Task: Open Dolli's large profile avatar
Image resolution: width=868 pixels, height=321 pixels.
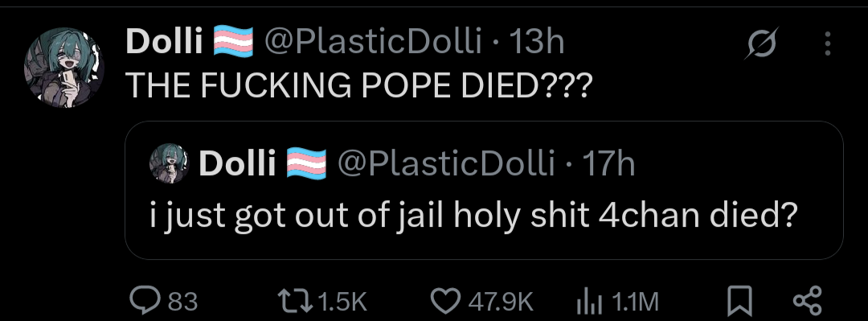Action: point(63,68)
